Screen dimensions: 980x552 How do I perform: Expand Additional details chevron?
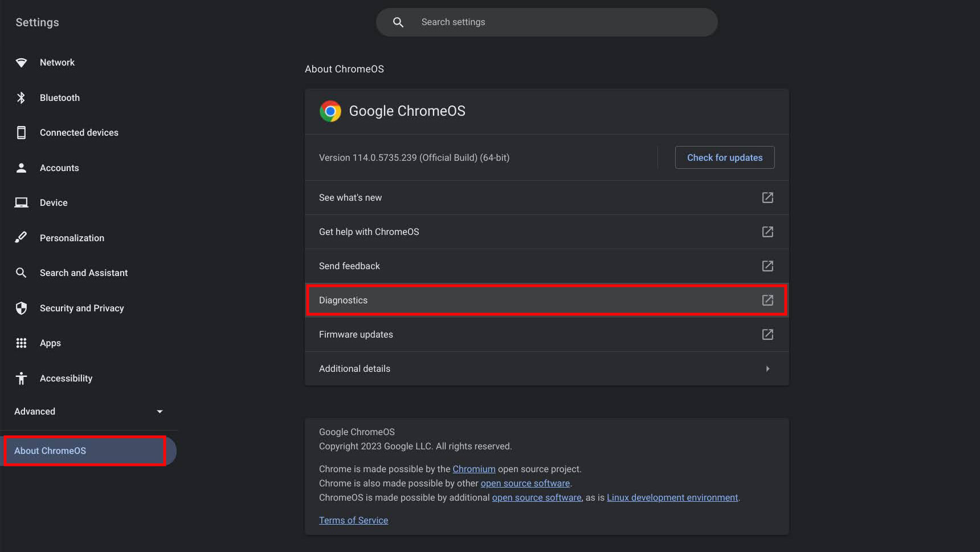click(x=767, y=369)
